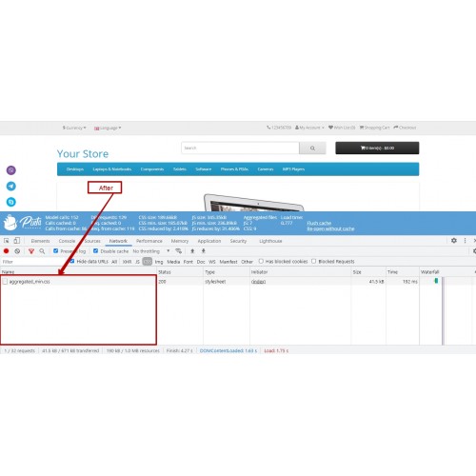
Task: Select the inspect element cursor icon
Action: [7, 241]
